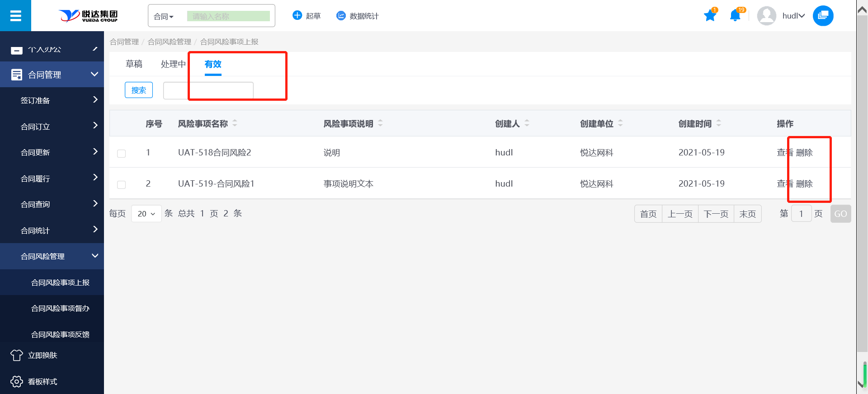This screenshot has width=868, height=394.
Task: Click the 立即换肤 shirt icon
Action: (17, 355)
